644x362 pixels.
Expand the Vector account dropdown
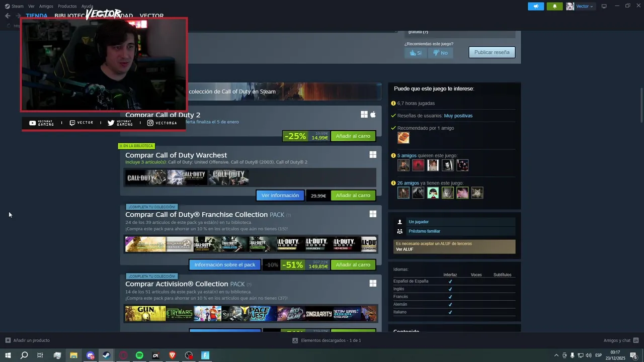tap(585, 6)
